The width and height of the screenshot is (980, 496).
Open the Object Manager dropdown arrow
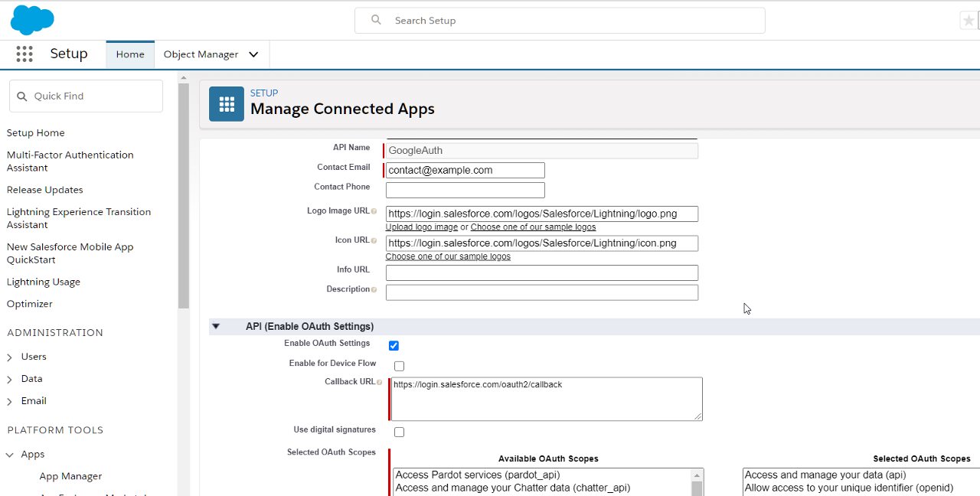tap(253, 54)
